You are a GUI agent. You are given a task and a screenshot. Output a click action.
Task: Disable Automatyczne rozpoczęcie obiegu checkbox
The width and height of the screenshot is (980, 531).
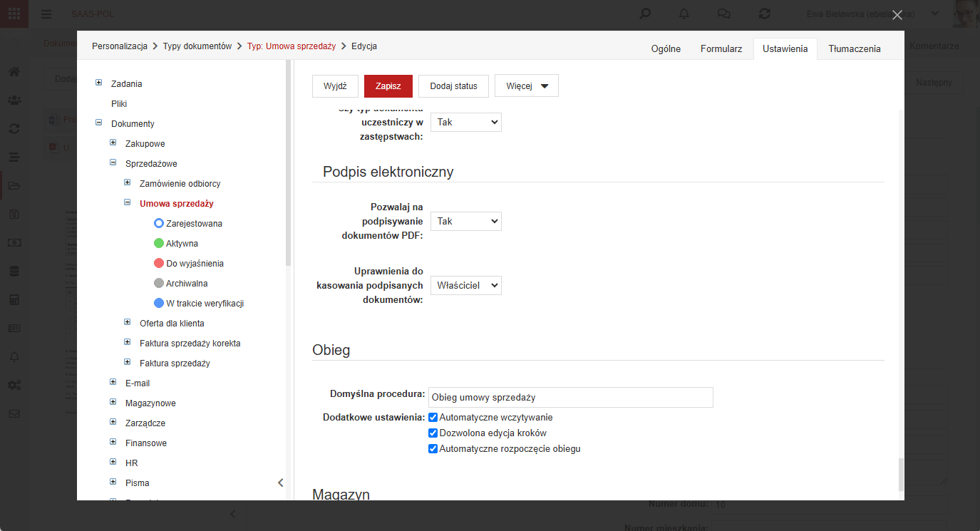433,449
